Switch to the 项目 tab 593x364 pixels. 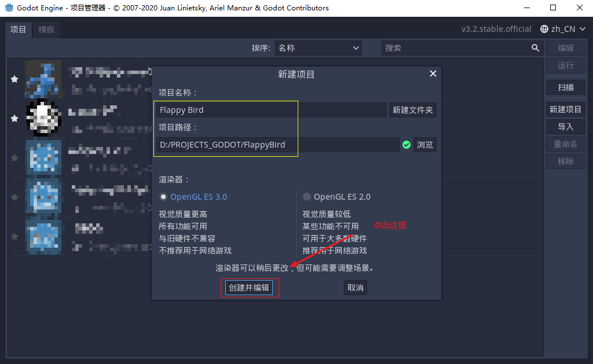click(18, 30)
